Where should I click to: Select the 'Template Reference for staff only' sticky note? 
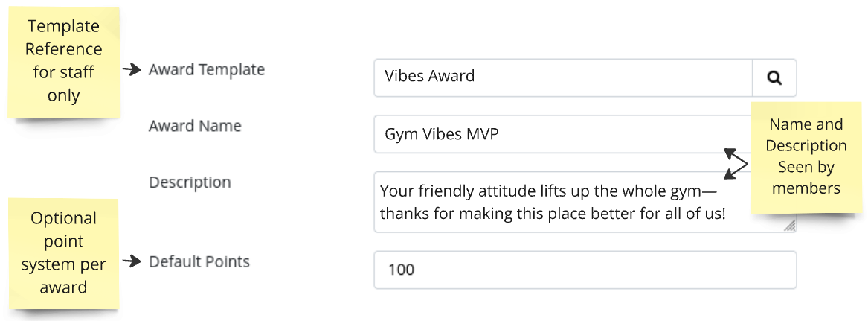[64, 62]
